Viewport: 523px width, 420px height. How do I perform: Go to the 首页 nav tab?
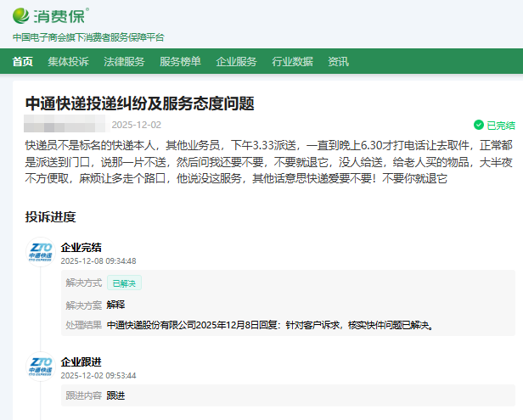click(x=23, y=61)
